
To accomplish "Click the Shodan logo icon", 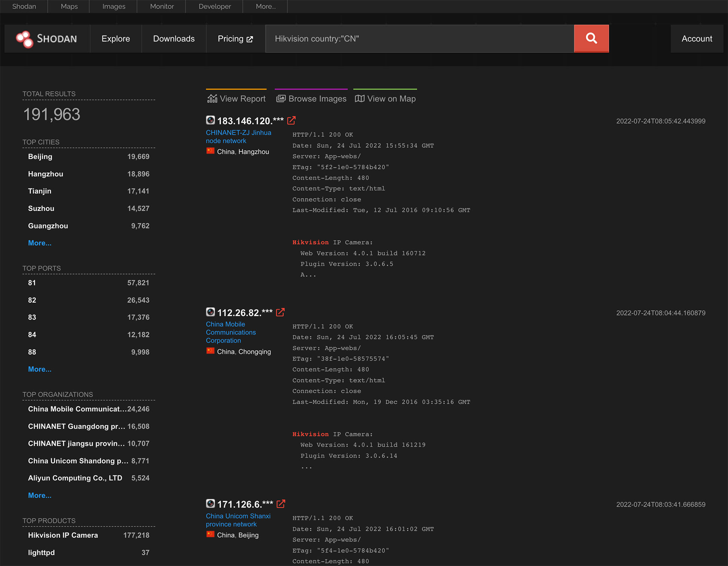I will pyautogui.click(x=25, y=39).
